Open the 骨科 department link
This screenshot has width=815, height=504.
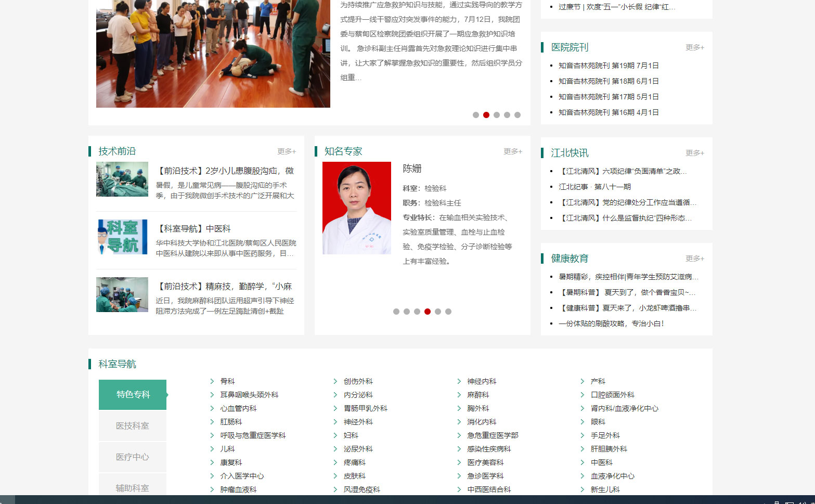pos(227,381)
